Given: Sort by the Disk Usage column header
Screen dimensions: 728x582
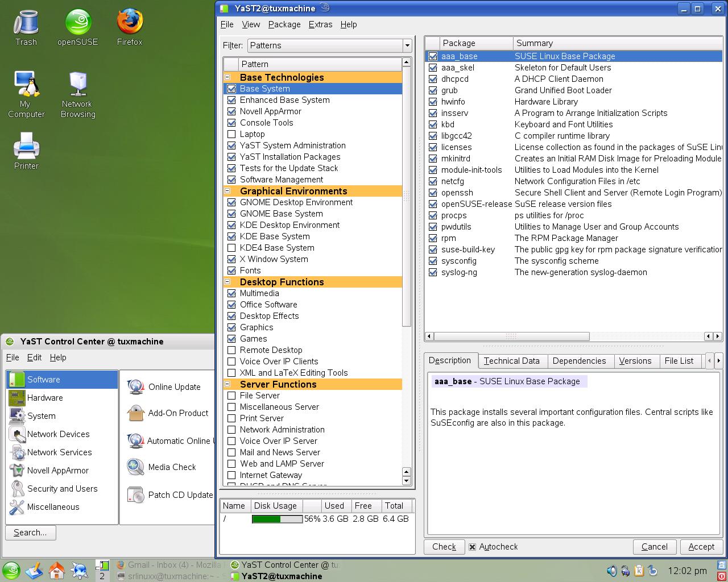Looking at the screenshot, I should (276, 506).
